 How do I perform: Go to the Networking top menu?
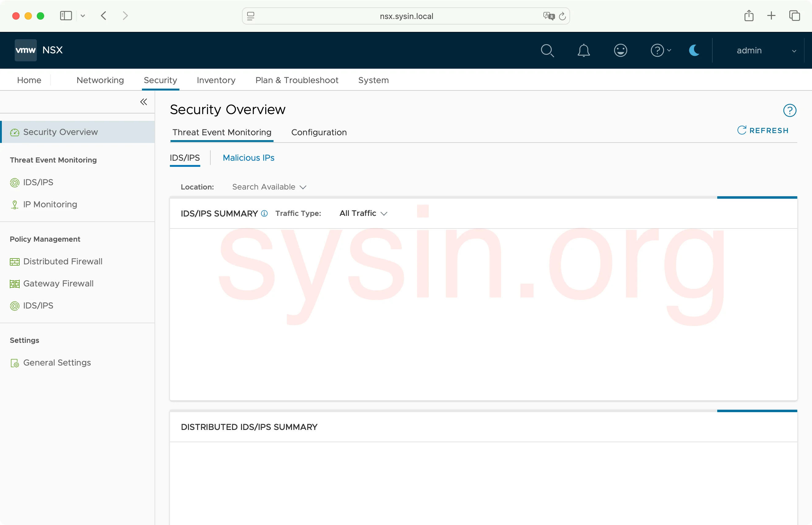[100, 80]
